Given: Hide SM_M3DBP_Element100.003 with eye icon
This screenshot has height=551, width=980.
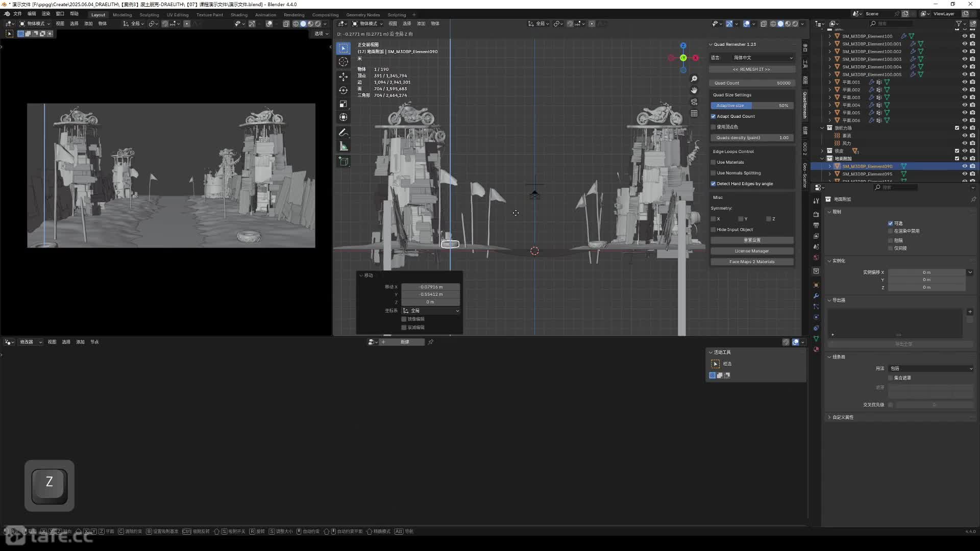Looking at the screenshot, I should (965, 59).
